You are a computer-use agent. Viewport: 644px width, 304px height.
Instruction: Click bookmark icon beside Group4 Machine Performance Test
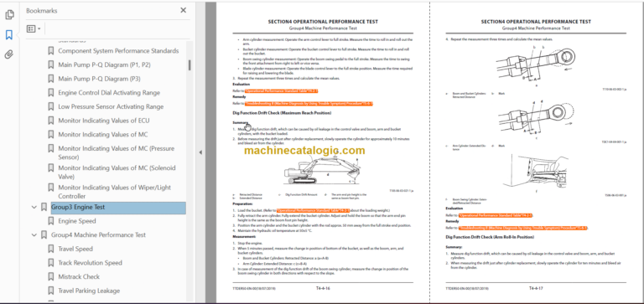pyautogui.click(x=44, y=235)
